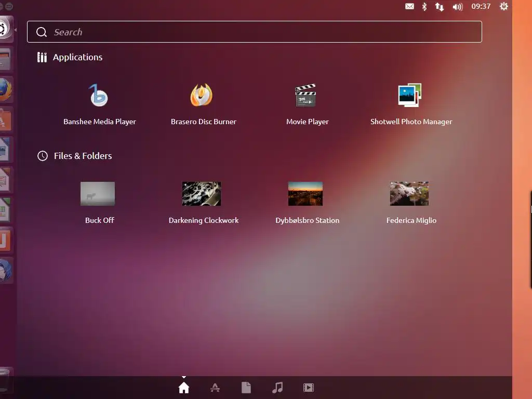Select the Home lens tab
Image resolution: width=532 pixels, height=399 pixels.
pos(184,388)
